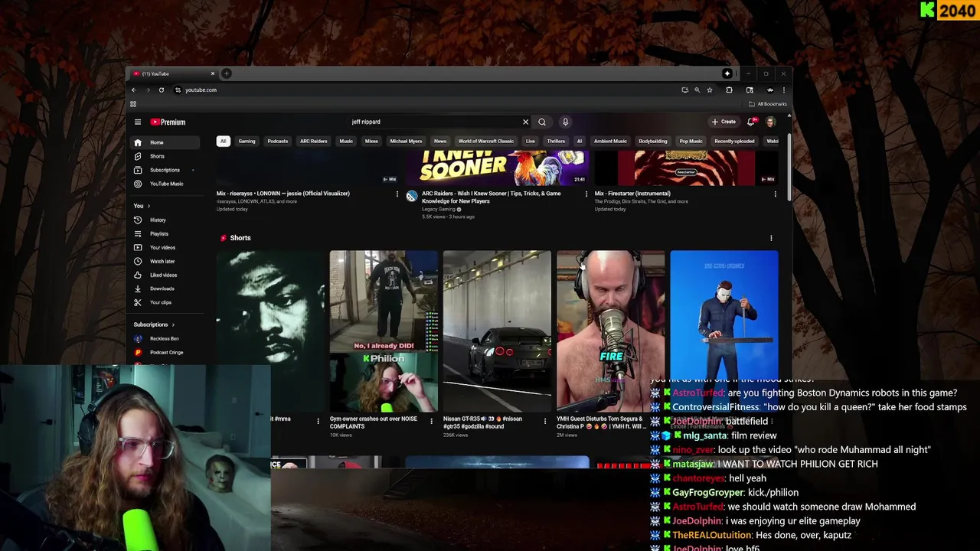Select the Gaming filter chip
The width and height of the screenshot is (980, 551).
pyautogui.click(x=247, y=141)
